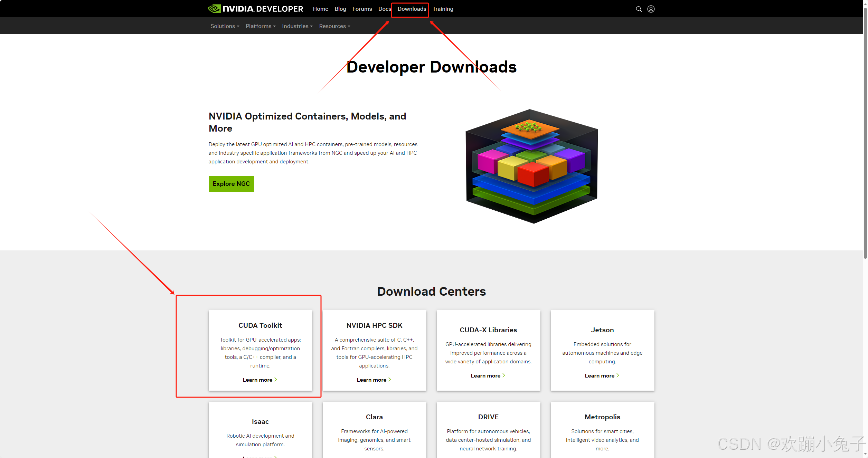This screenshot has width=868, height=458.
Task: Open the Metropolis card title
Action: click(x=602, y=417)
